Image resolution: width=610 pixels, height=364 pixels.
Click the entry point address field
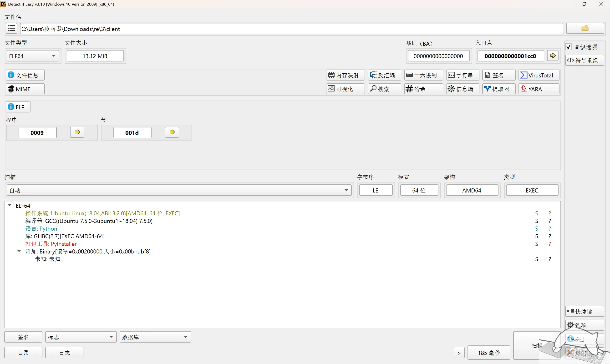click(x=510, y=56)
